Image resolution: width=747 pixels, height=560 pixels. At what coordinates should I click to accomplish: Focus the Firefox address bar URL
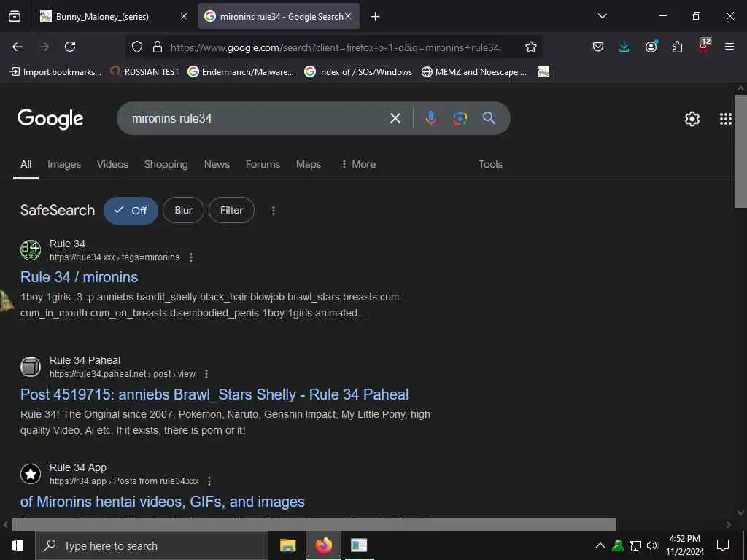[x=335, y=47]
